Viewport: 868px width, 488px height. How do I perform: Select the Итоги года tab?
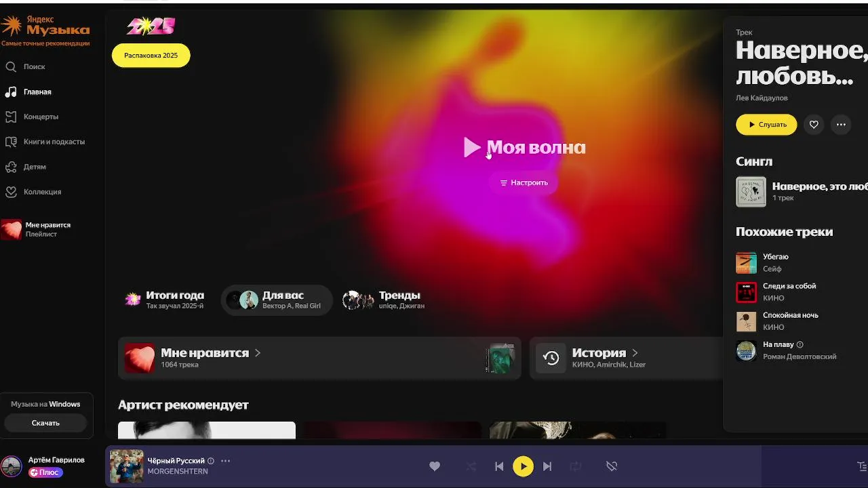[165, 300]
